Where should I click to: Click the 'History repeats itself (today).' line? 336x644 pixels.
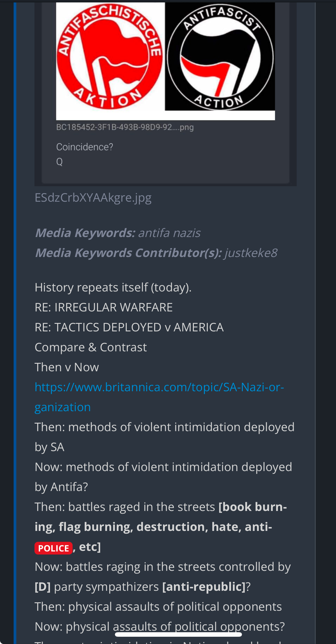pos(113,288)
